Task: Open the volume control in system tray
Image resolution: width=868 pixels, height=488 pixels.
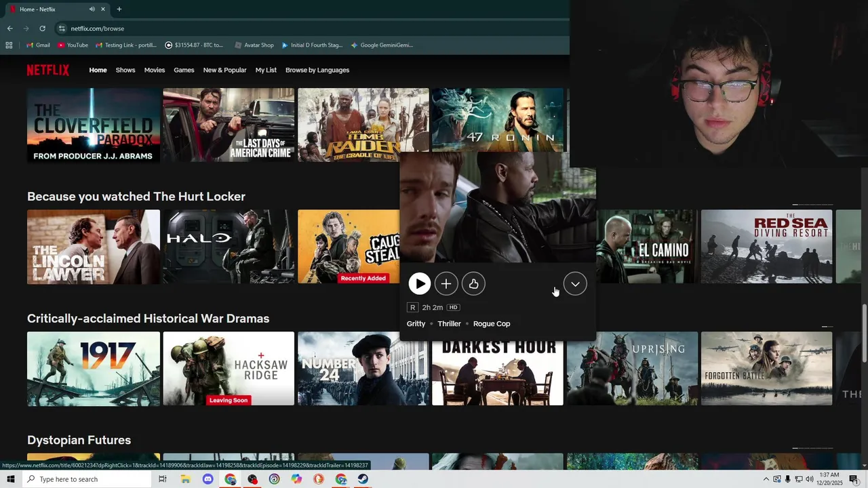Action: click(809, 479)
